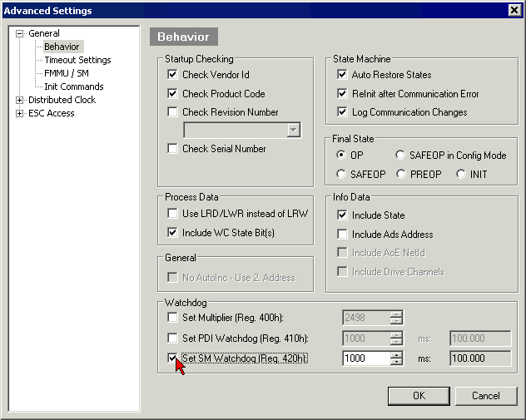Select INIT final state option
The image size is (526, 420).
[x=461, y=175]
